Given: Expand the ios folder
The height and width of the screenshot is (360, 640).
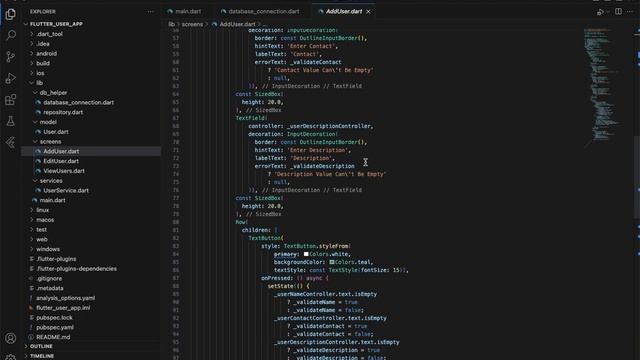Looking at the screenshot, I should (x=40, y=73).
